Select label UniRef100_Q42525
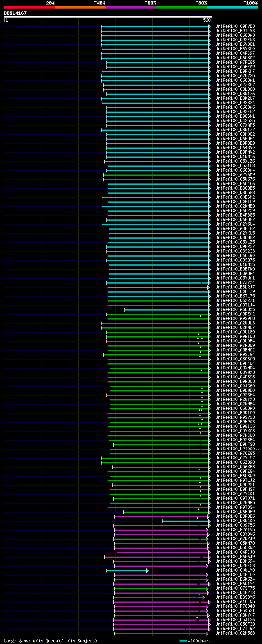Screen dimensions: 262x644 click(235, 121)
